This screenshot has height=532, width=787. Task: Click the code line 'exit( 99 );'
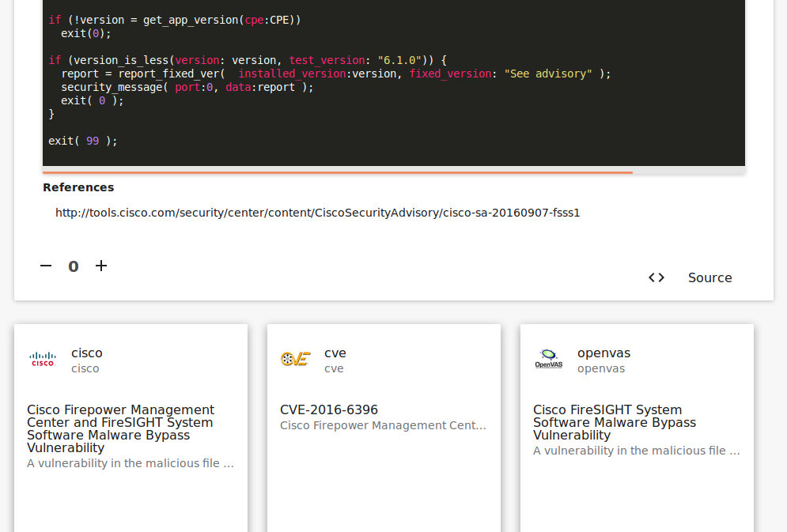tap(83, 141)
